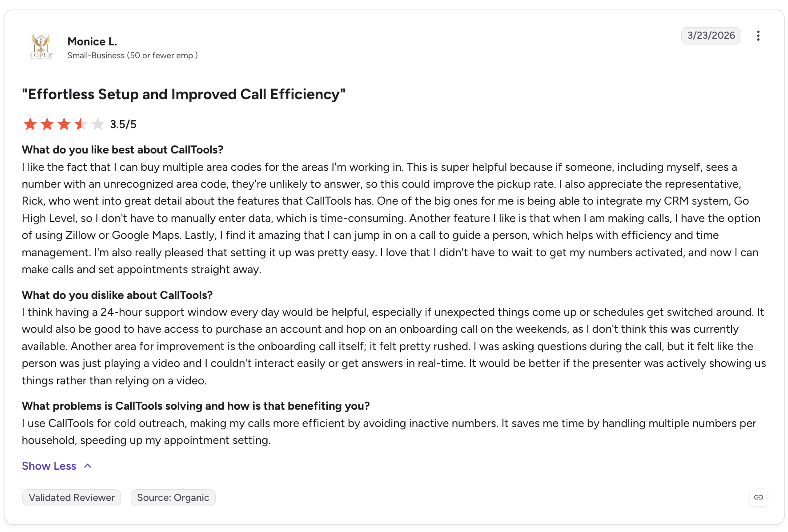Open the three-dot review options menu
Viewport: 788px width, 532px height.
(x=758, y=36)
